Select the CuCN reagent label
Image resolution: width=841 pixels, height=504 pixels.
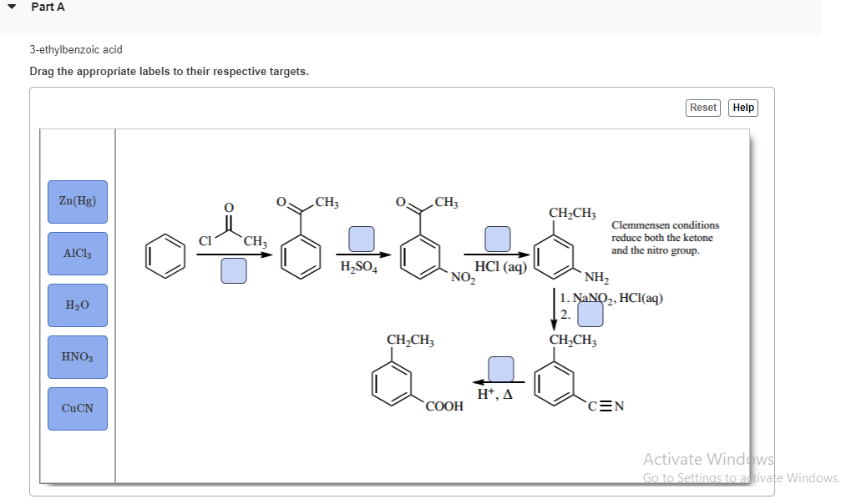(x=77, y=408)
